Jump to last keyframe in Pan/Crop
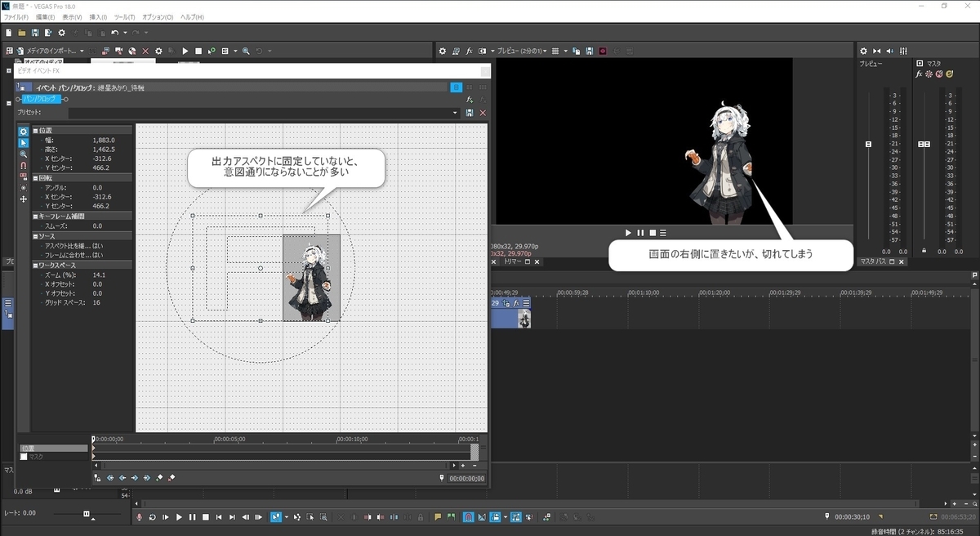The height and width of the screenshot is (536, 980). 147,478
